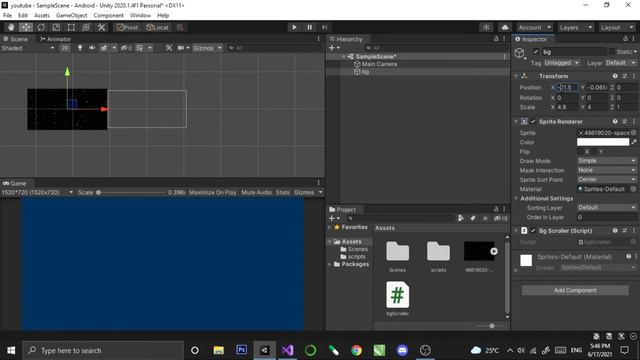
Task: Disable Bg Scroller script checkbox
Action: [533, 231]
